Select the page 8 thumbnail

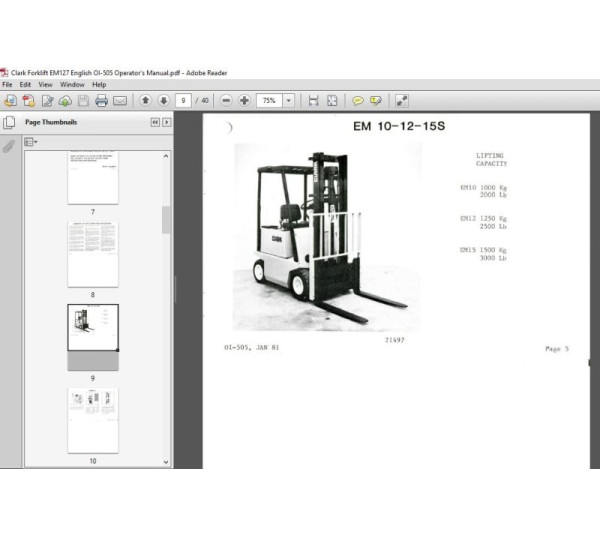tap(92, 254)
